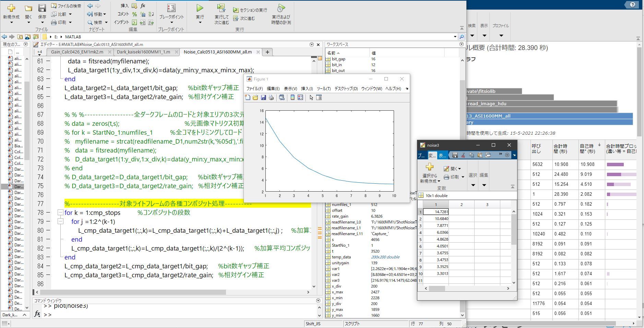
Task: Click the 保存 (Save) floppy icon in editor ribbon
Action: coord(42,8)
